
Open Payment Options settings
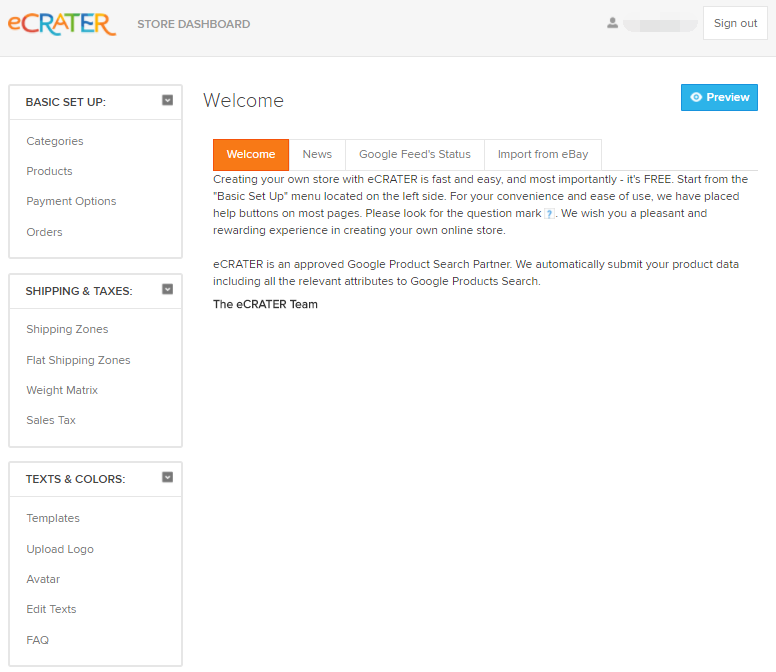coord(71,201)
